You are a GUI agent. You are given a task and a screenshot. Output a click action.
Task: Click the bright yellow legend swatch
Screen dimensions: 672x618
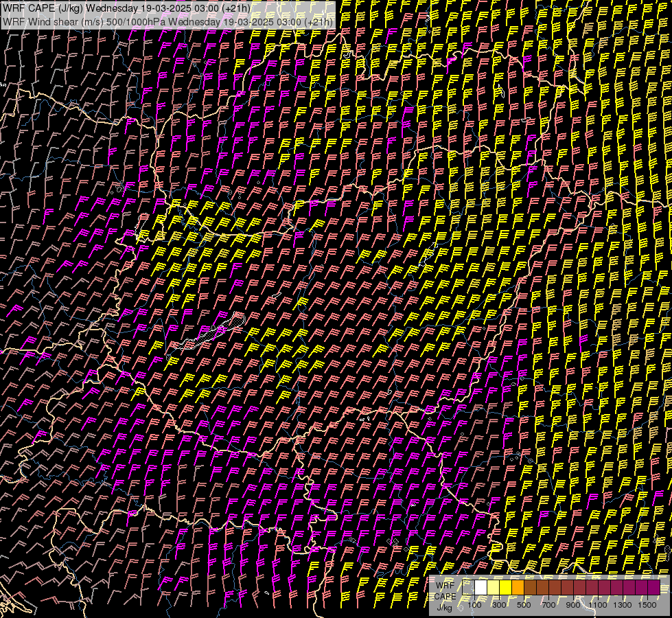coord(506,588)
